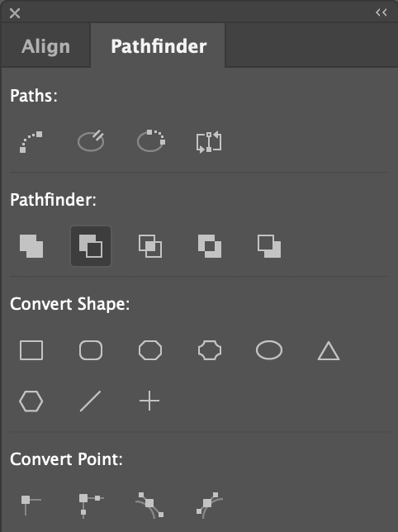Click the highlighted Subtract pathfinder icon
Screen dimensions: 398x532
[91, 246]
